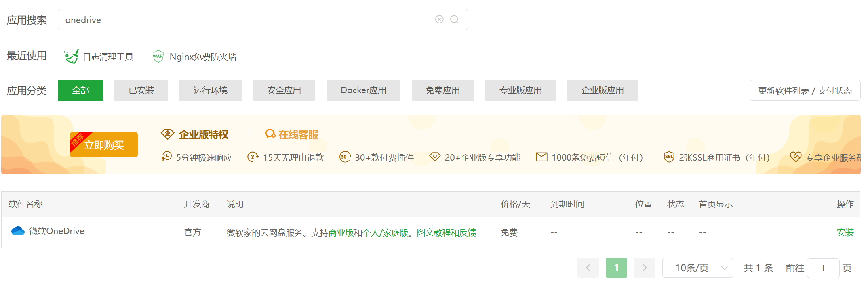Screen dimensions: 868x289
Task: Open the 商业版 link in description
Action: (341, 232)
